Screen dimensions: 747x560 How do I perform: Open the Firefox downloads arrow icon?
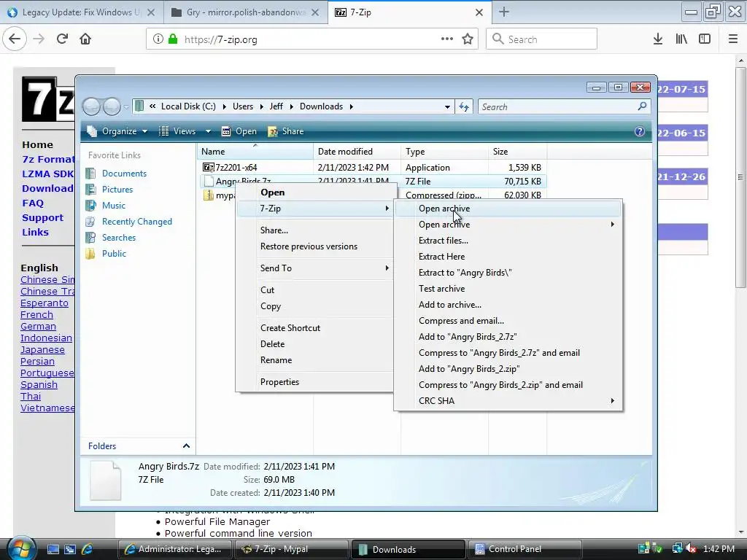tap(658, 39)
